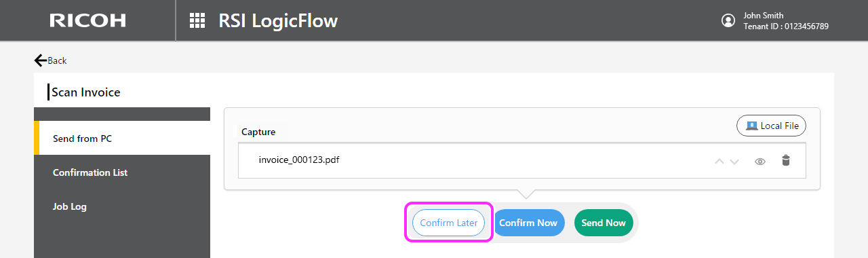Move invoice_000123.pdf up with the up chevron
The width and height of the screenshot is (868, 258).
[720, 162]
